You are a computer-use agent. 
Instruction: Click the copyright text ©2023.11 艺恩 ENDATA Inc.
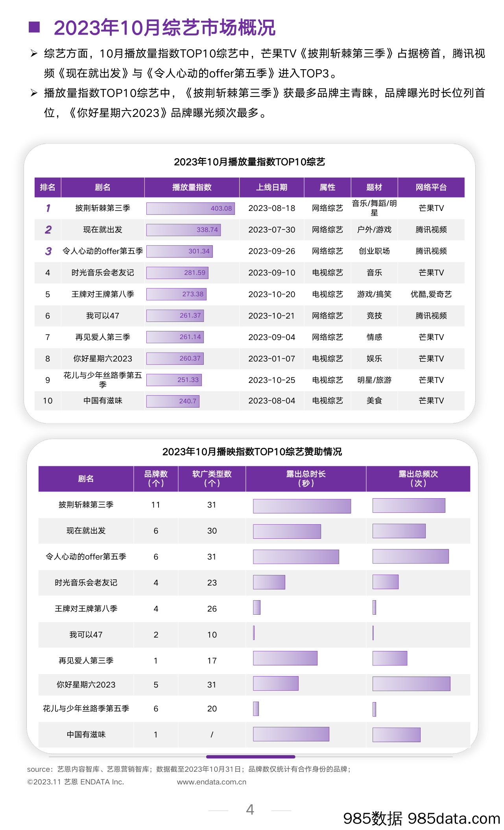(x=76, y=782)
